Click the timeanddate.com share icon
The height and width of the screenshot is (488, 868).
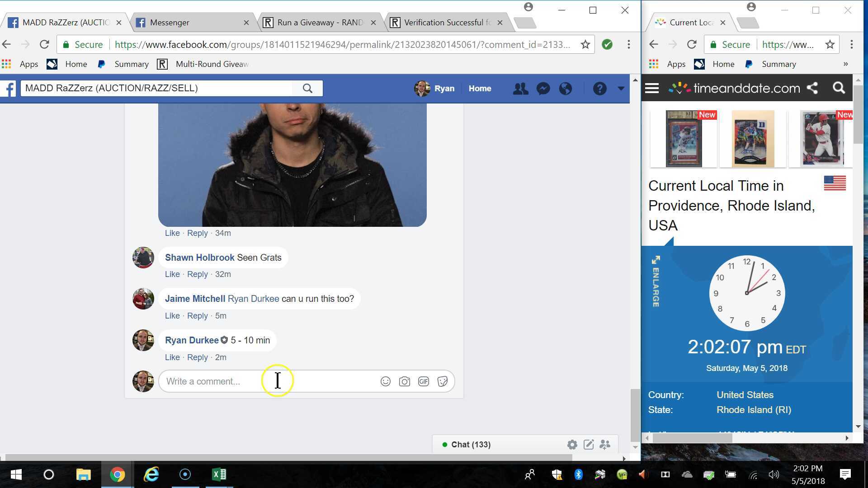click(812, 88)
